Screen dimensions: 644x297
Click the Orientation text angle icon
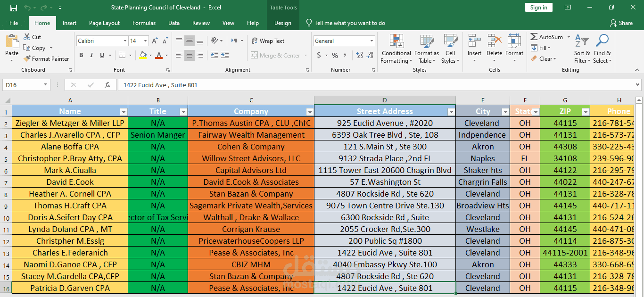point(215,41)
